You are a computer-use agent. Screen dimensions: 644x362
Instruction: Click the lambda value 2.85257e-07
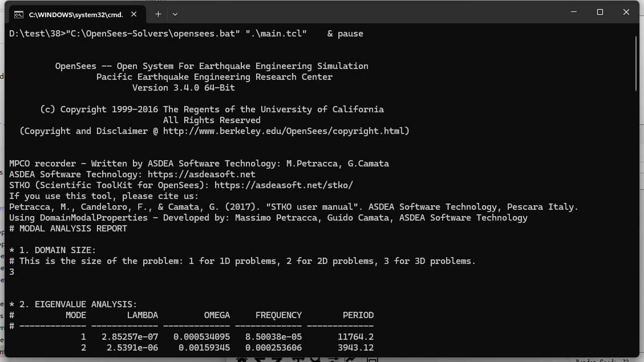pyautogui.click(x=130, y=337)
